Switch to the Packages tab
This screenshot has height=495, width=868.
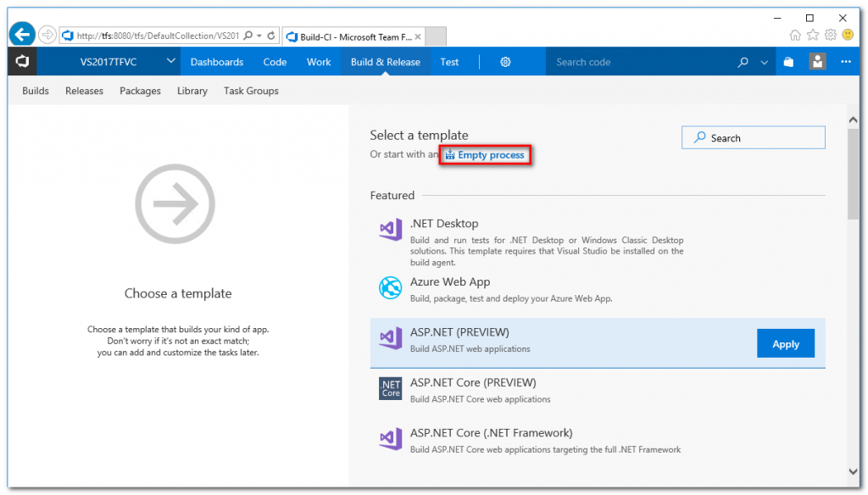click(x=140, y=91)
